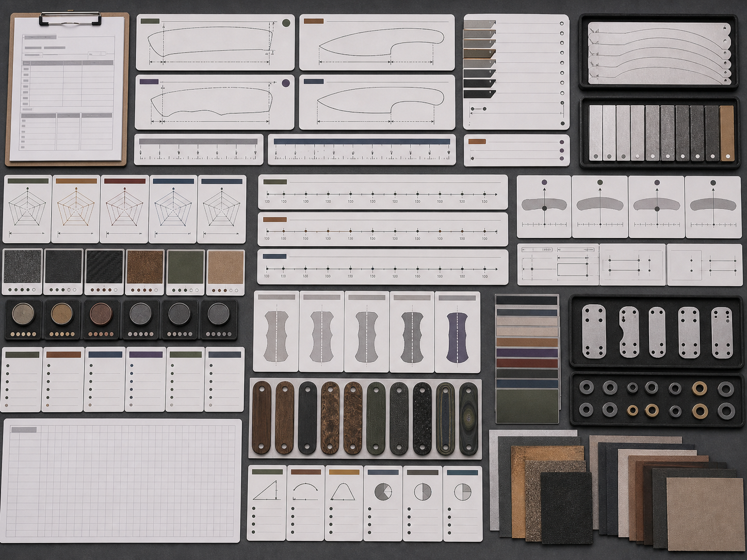747x560 pixels.
Task: Select the green swirl laminated handle scale
Action: 468,418
